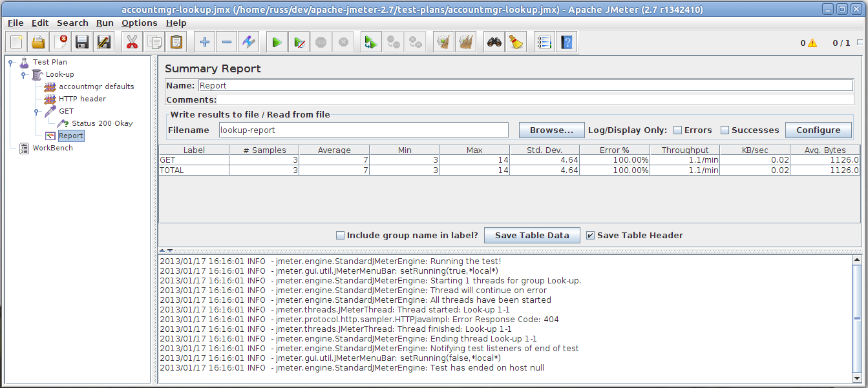Select Test Plan in the tree
The width and height of the screenshot is (868, 388).
(x=50, y=63)
